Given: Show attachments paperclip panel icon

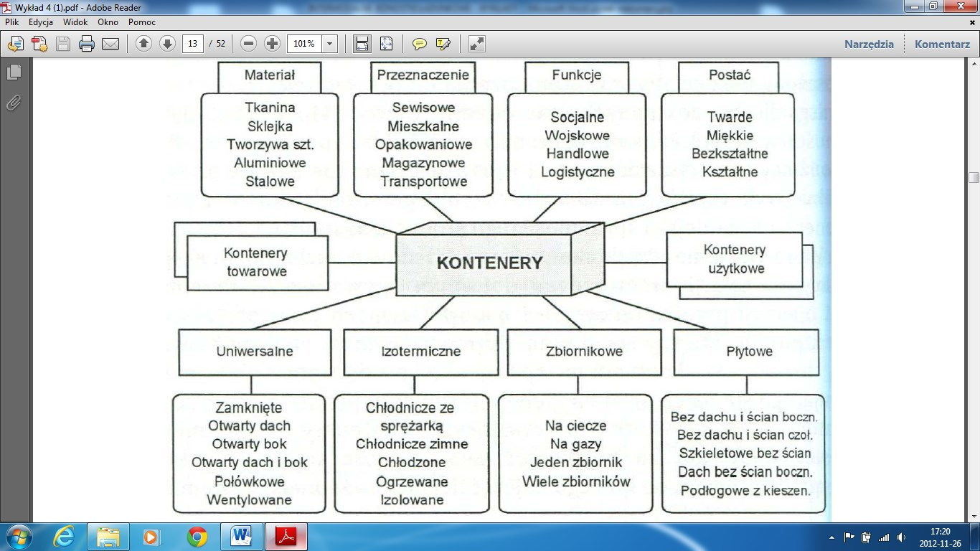Looking at the screenshot, I should [x=13, y=103].
